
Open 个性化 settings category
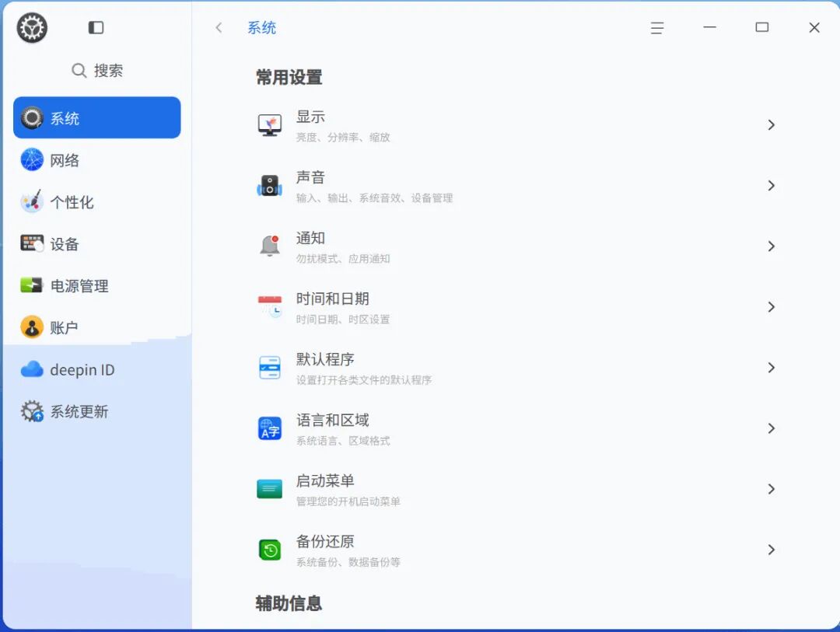pyautogui.click(x=97, y=201)
